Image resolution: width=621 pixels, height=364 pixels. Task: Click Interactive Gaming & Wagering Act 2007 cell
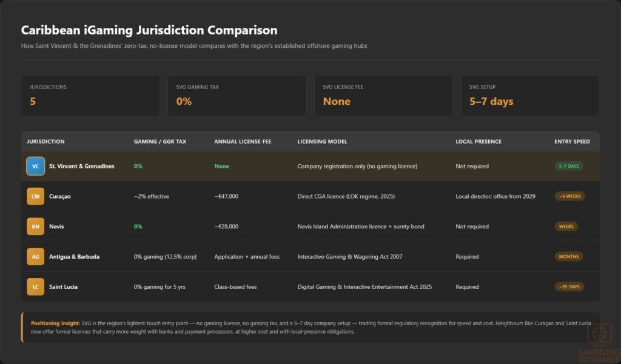pos(350,257)
